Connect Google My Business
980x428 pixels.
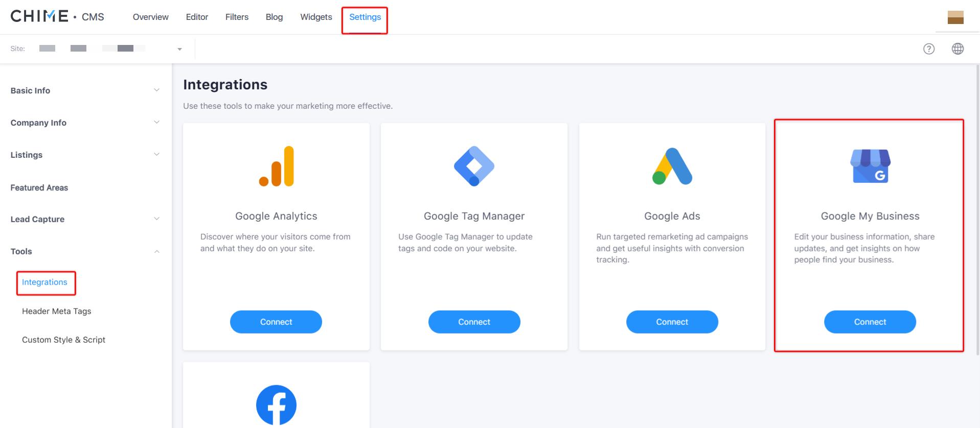[870, 322]
